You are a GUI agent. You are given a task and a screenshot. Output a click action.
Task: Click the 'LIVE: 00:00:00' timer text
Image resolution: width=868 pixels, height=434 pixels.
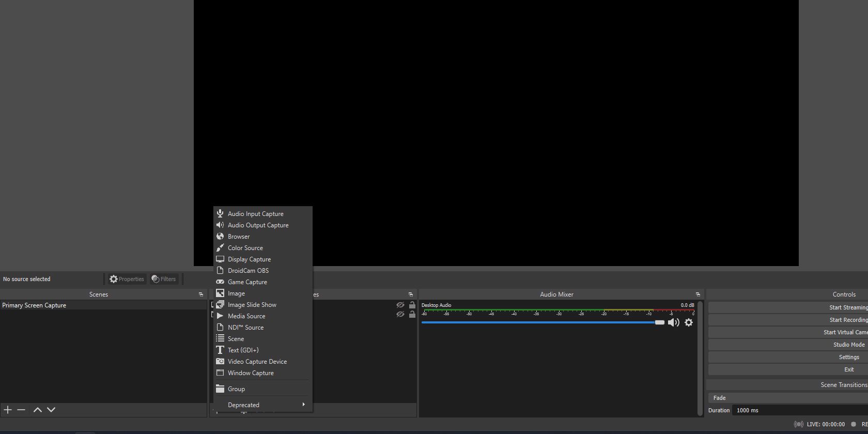[826, 424]
